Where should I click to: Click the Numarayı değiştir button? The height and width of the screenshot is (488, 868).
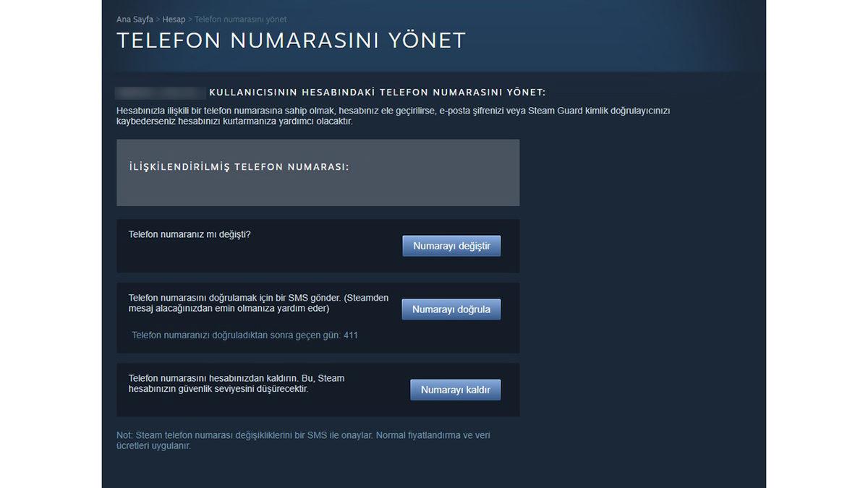pos(451,245)
